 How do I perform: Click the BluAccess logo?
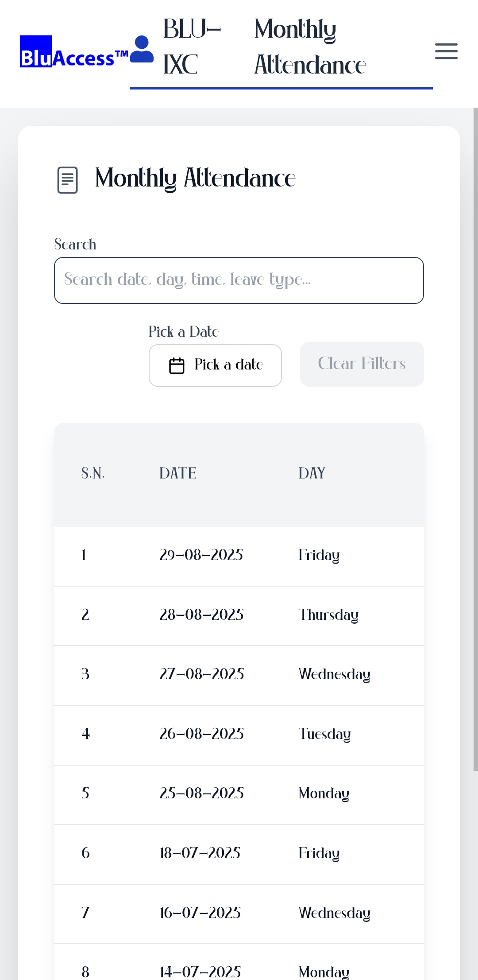tap(74, 52)
